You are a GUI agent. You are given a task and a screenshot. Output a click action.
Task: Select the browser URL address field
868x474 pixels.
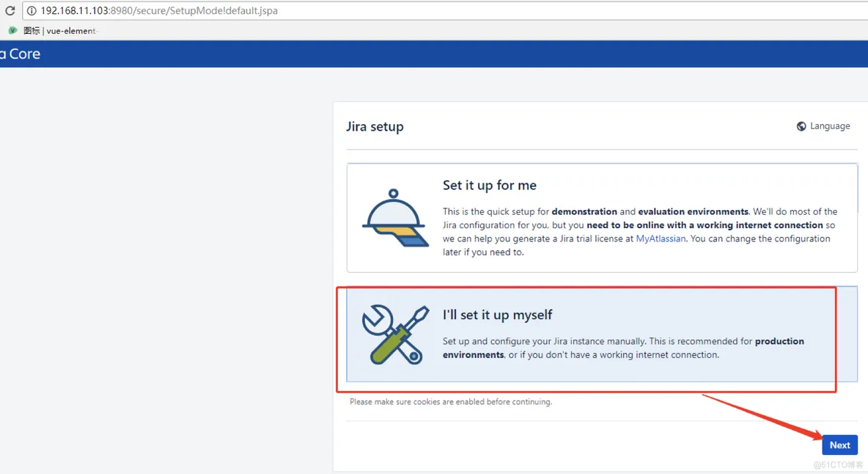click(x=445, y=10)
